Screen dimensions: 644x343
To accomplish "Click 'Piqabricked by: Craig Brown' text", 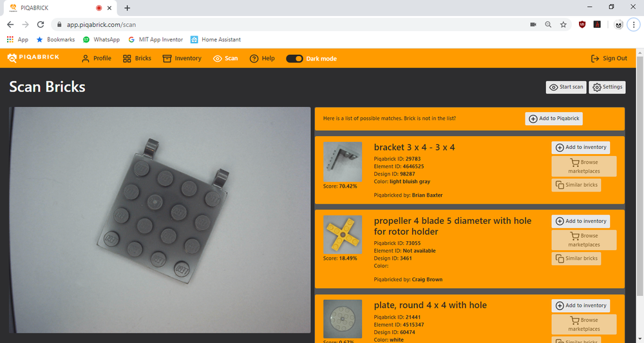I will tap(408, 280).
